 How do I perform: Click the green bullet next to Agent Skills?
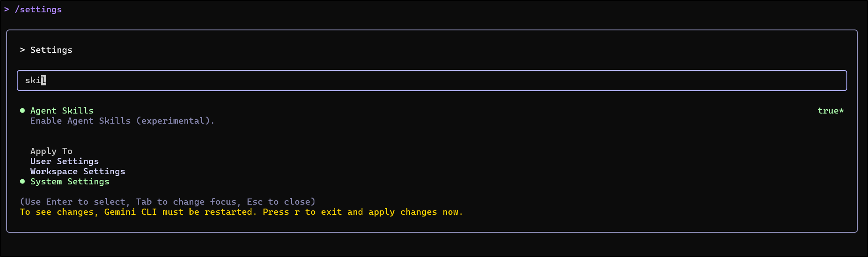coord(22,110)
